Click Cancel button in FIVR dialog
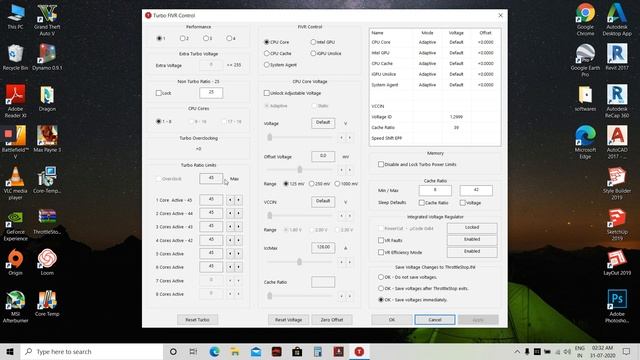 tap(435, 320)
